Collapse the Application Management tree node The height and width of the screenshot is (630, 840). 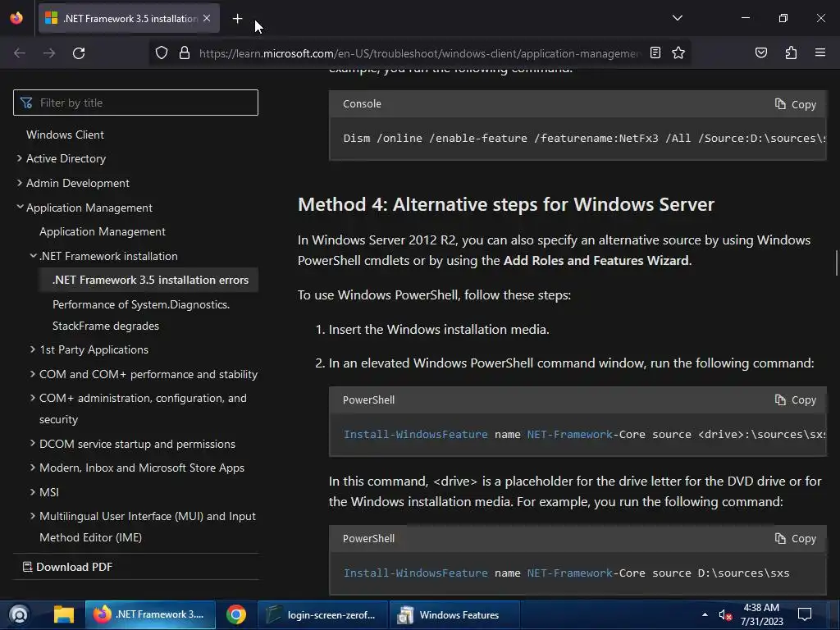point(20,207)
